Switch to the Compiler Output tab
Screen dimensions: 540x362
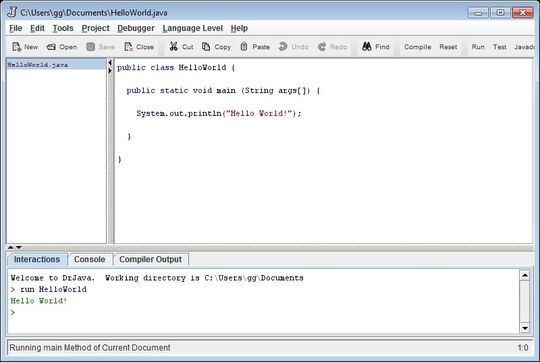pos(150,259)
